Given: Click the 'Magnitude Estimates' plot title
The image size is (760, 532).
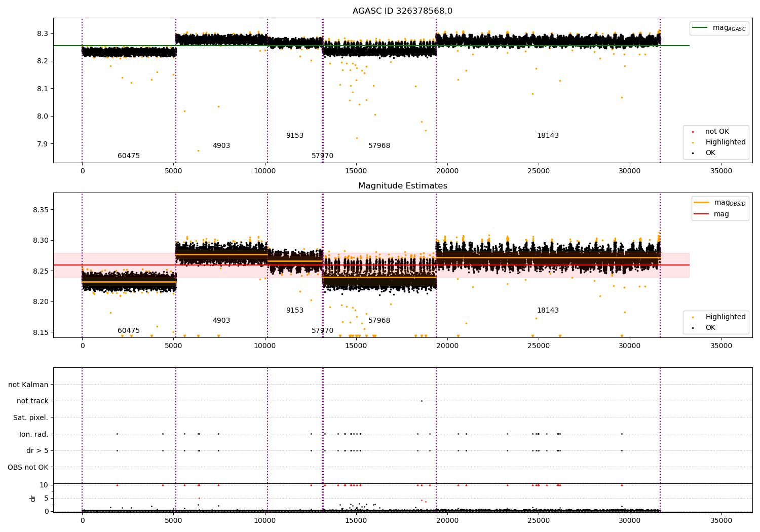Looking at the screenshot, I should coord(403,186).
